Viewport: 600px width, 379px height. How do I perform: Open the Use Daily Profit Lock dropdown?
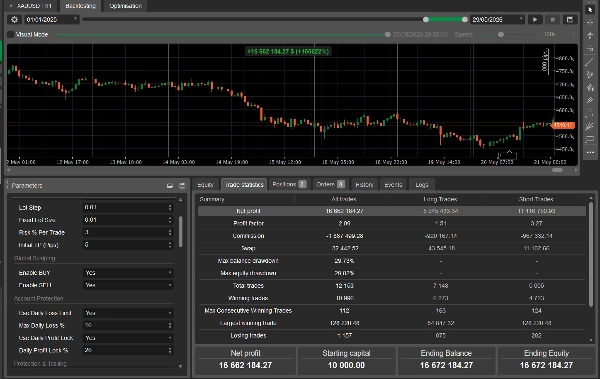coord(128,338)
